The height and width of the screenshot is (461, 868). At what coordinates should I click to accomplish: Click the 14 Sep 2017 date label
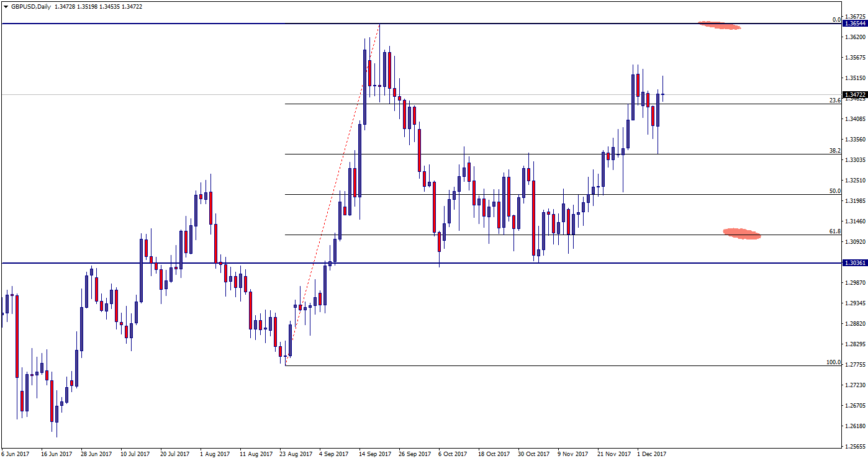[374, 454]
